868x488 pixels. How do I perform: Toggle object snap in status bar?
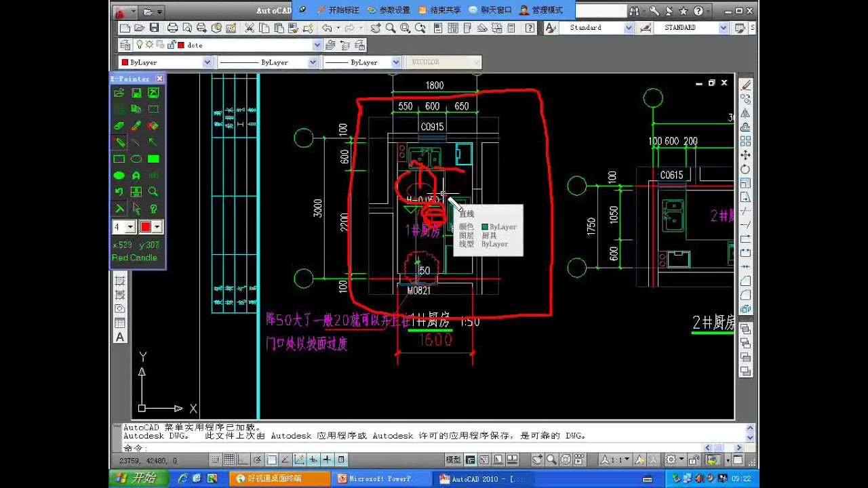click(x=271, y=460)
